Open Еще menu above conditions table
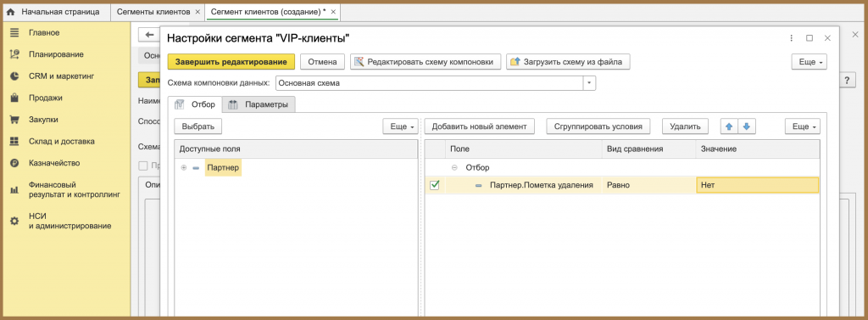The width and height of the screenshot is (868, 320). click(802, 126)
